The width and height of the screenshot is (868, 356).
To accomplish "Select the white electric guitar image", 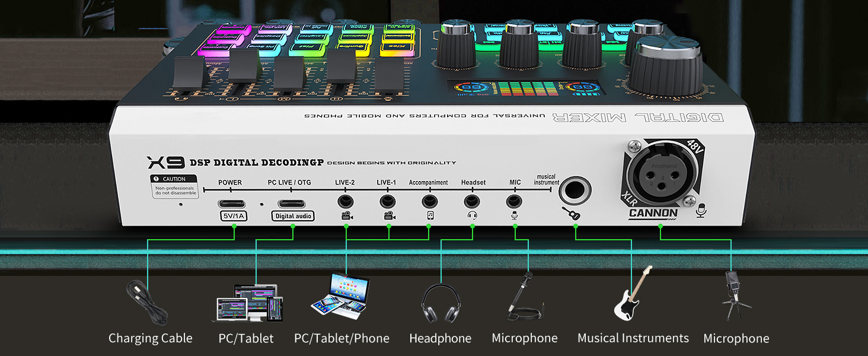I will click(x=632, y=293).
